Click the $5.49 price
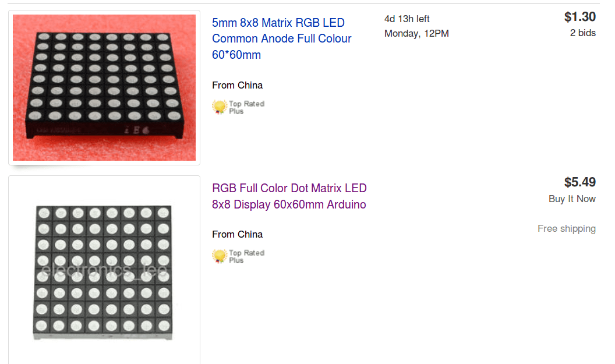The width and height of the screenshot is (615, 364). 579,182
